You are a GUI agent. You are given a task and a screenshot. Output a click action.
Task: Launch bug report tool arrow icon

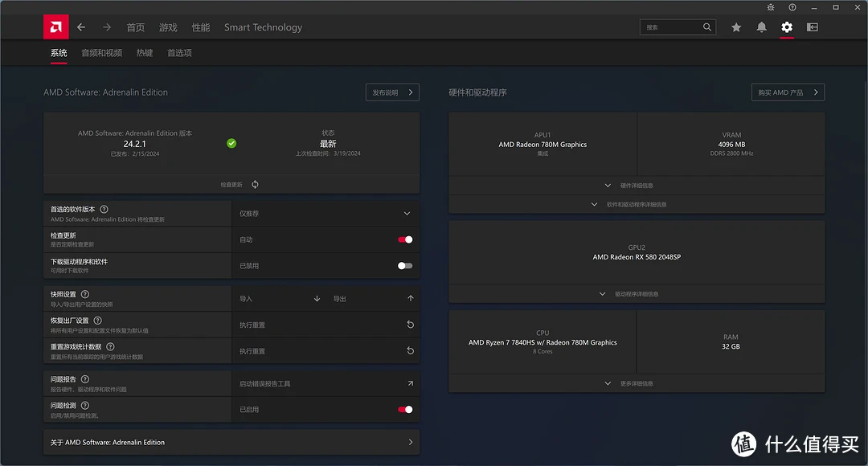pos(410,383)
